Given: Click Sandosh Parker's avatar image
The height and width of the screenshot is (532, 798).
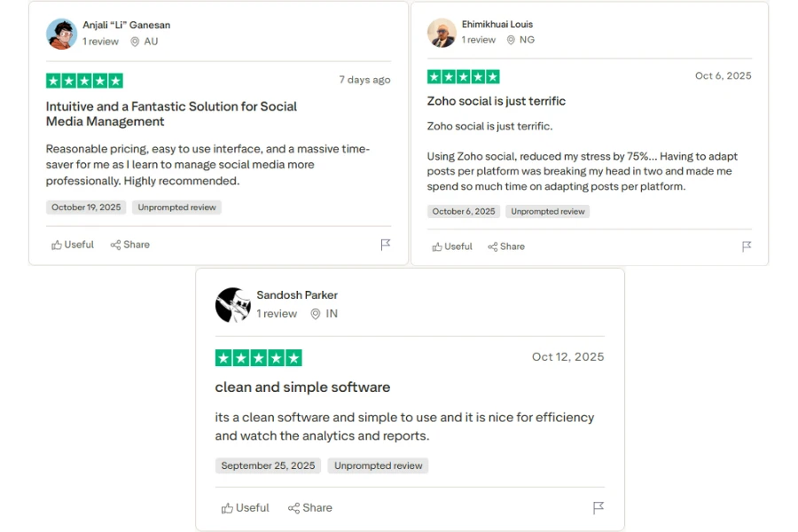Looking at the screenshot, I should pos(232,304).
